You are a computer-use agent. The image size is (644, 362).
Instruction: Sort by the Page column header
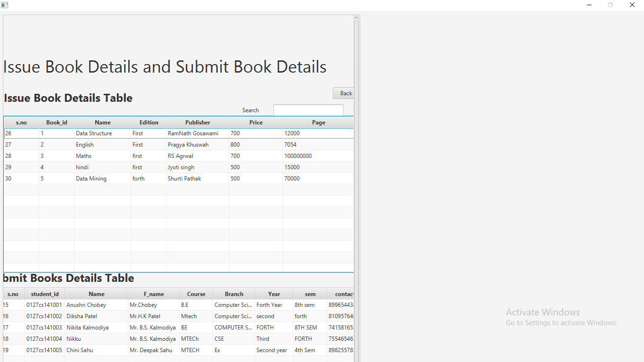(318, 122)
